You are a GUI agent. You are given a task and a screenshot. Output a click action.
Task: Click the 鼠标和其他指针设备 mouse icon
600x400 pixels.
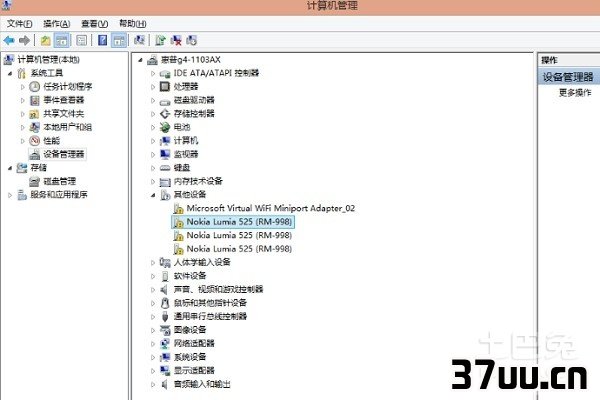(165, 303)
